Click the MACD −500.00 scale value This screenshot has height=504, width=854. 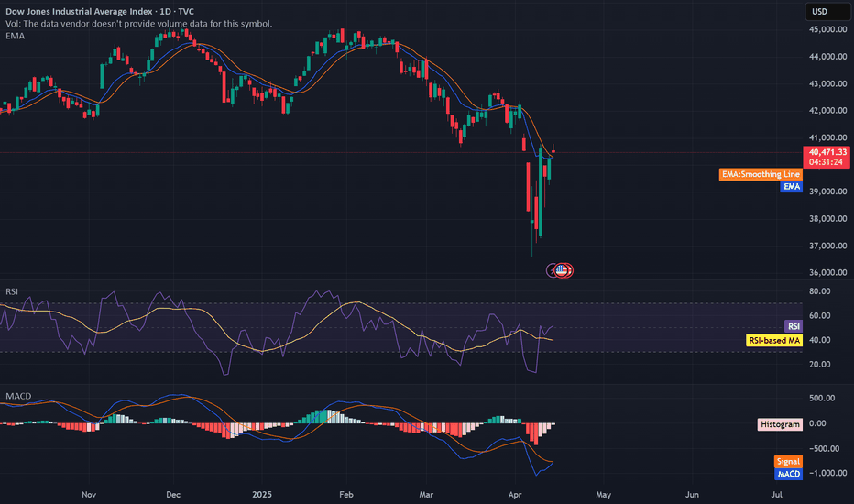[822, 449]
